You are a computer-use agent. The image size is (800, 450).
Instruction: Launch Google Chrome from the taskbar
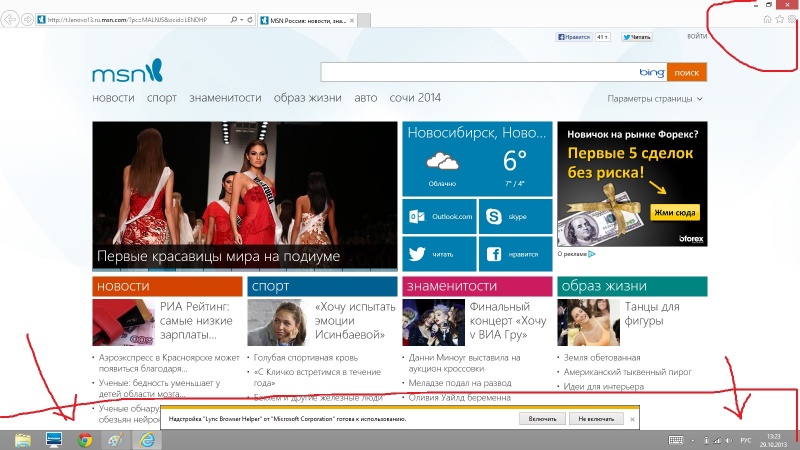[x=85, y=440]
